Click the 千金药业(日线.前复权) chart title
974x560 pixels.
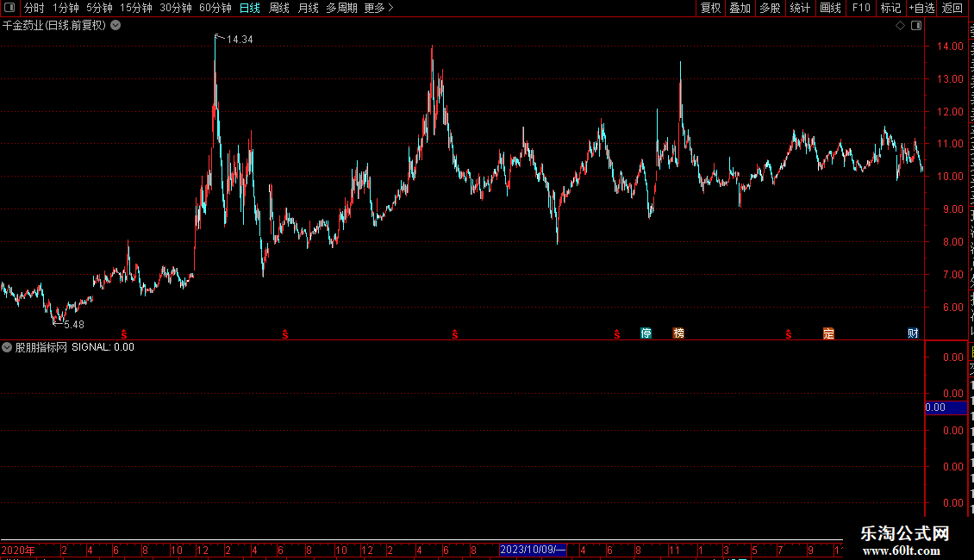click(54, 26)
